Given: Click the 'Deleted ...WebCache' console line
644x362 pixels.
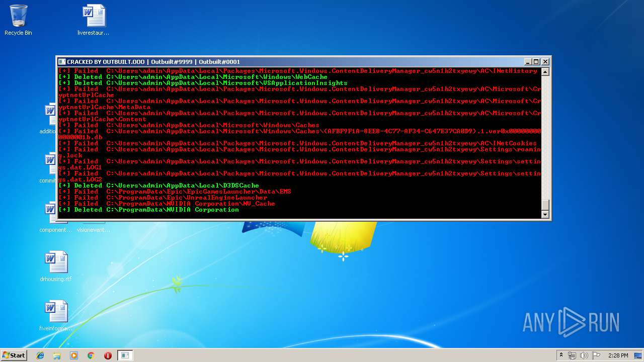Looking at the screenshot, I should [x=193, y=77].
